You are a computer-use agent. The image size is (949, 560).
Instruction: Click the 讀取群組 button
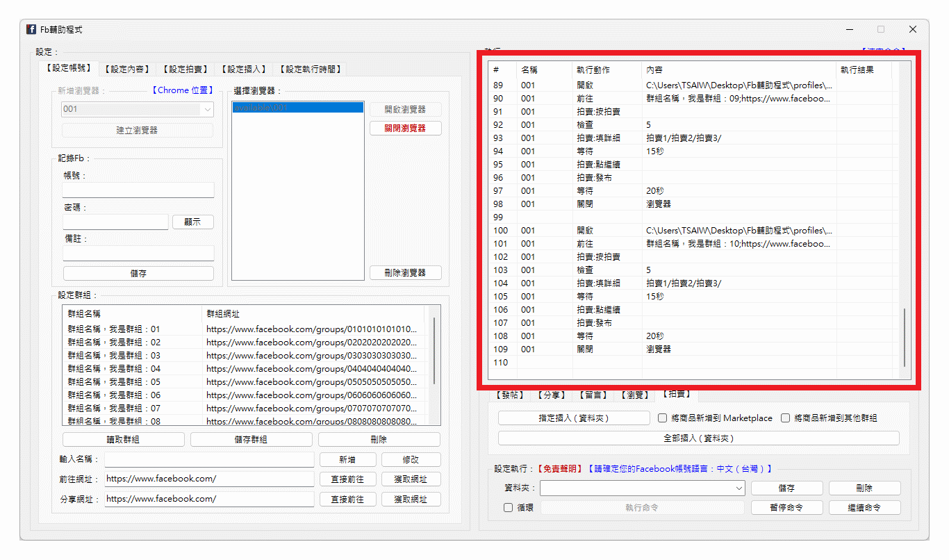click(124, 439)
